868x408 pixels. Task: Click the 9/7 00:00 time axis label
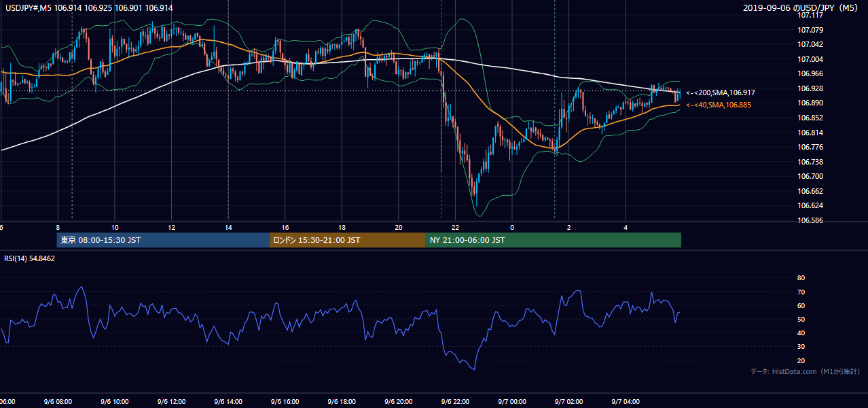[511, 402]
